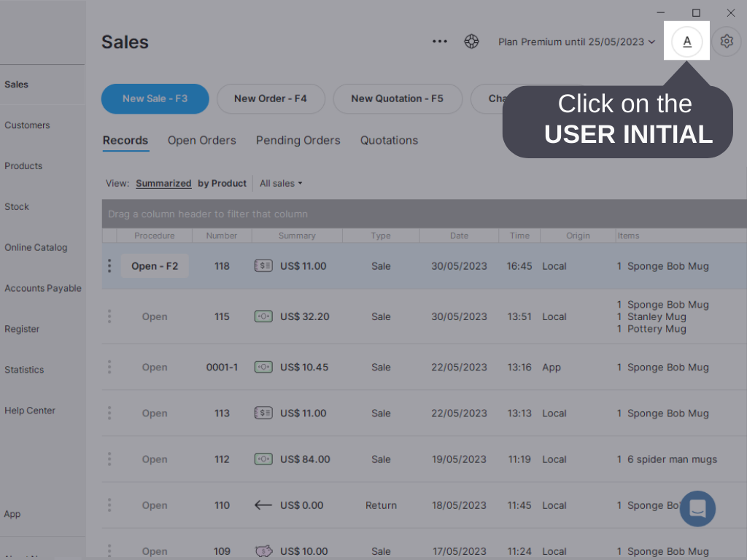Click kebab menu for sale 118
The height and width of the screenshot is (560, 747).
click(109, 266)
